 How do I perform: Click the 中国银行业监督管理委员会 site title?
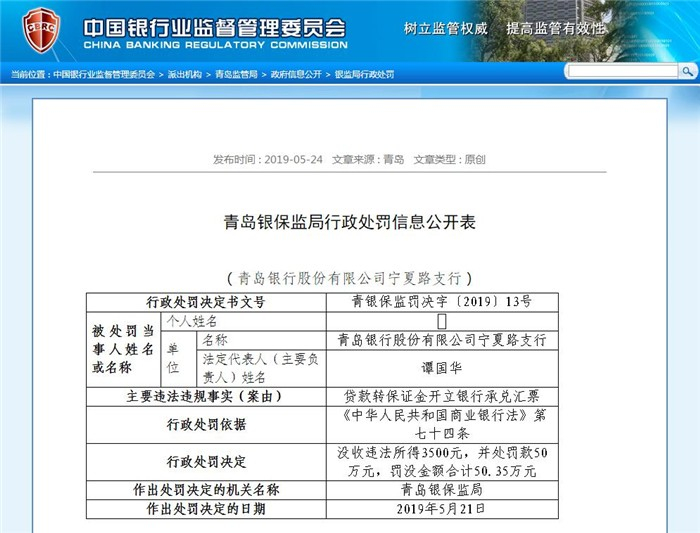(x=215, y=28)
